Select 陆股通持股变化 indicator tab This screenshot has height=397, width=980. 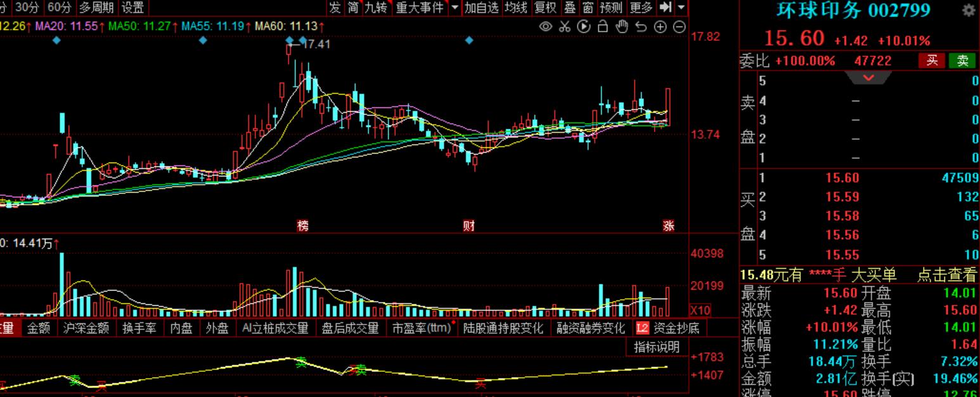tap(503, 328)
